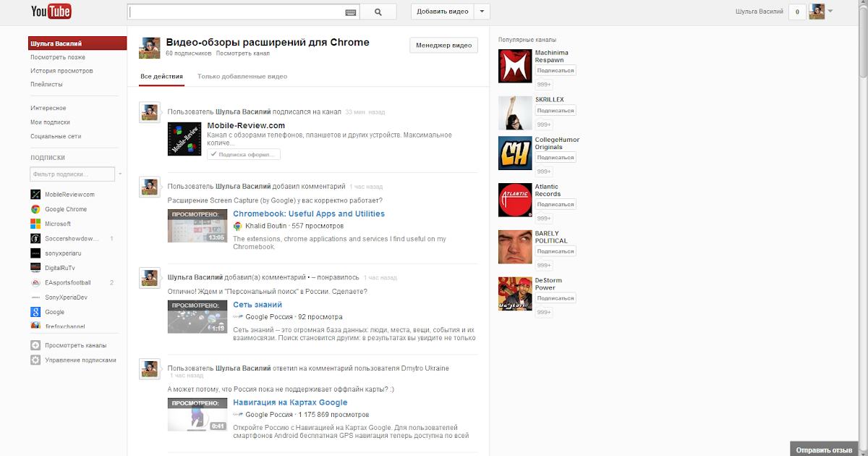Open the DeStorm Power channel picture

point(515,293)
